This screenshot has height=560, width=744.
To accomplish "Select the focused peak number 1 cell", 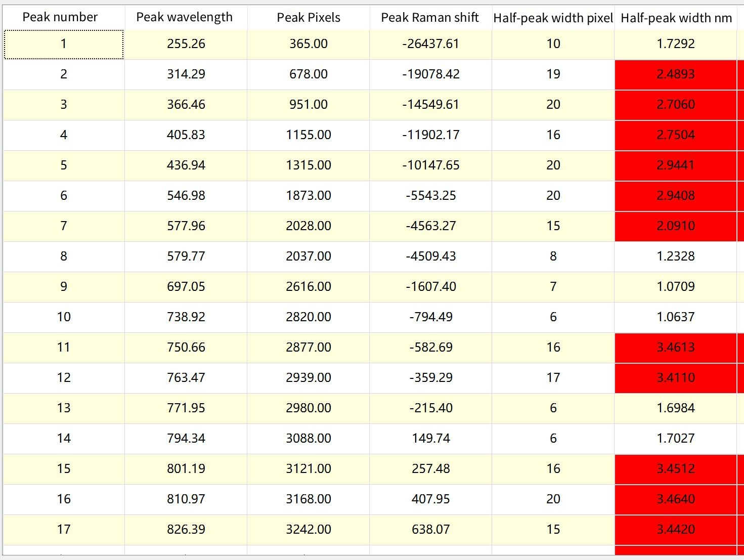I will pos(64,44).
